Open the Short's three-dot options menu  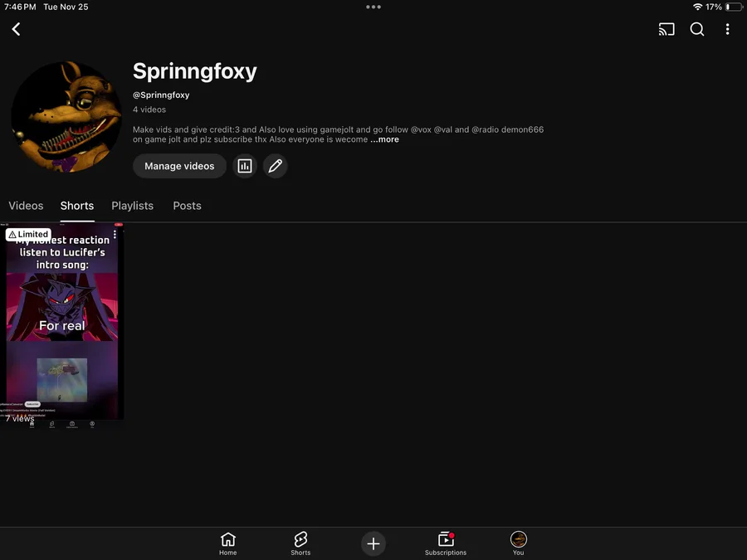point(115,234)
